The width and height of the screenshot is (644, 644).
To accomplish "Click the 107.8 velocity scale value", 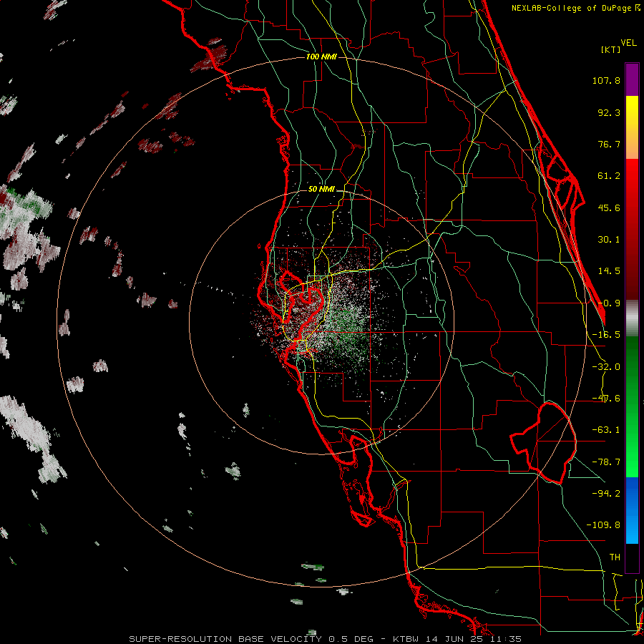I will [x=606, y=80].
